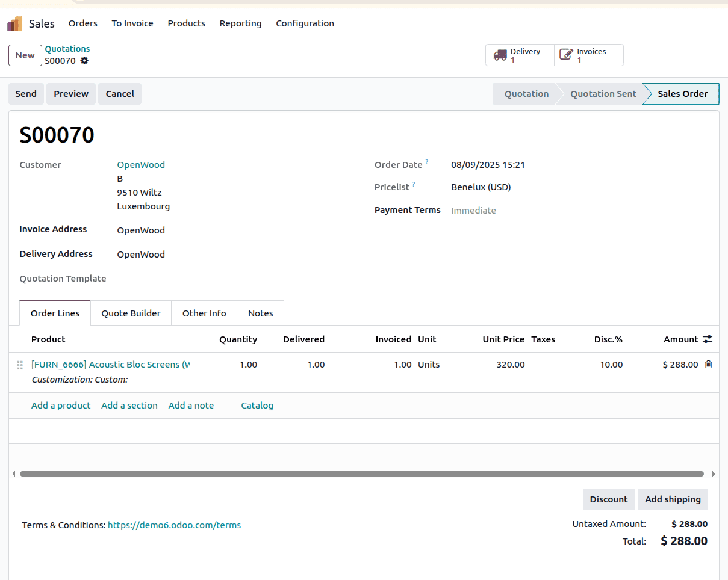Open the terms and conditions link
728x580 pixels.
coord(174,525)
